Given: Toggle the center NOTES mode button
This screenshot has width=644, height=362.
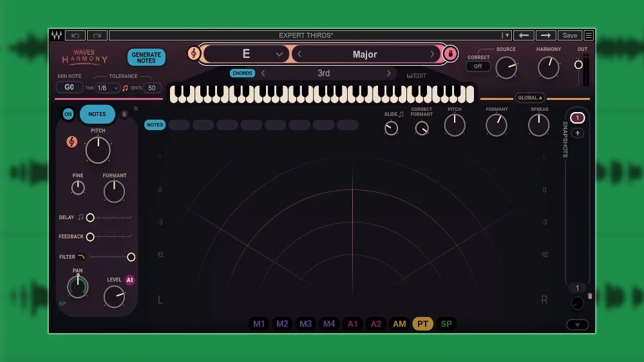Looking at the screenshot, I should [155, 125].
